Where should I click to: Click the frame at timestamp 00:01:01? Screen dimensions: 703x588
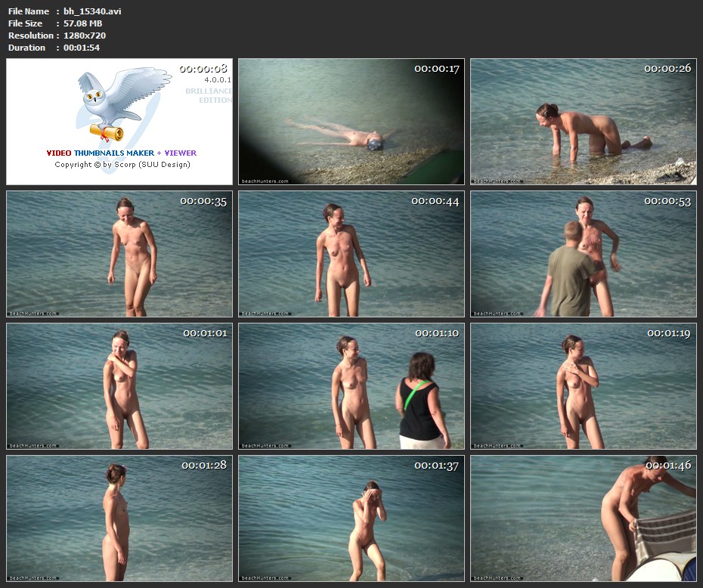(x=119, y=386)
